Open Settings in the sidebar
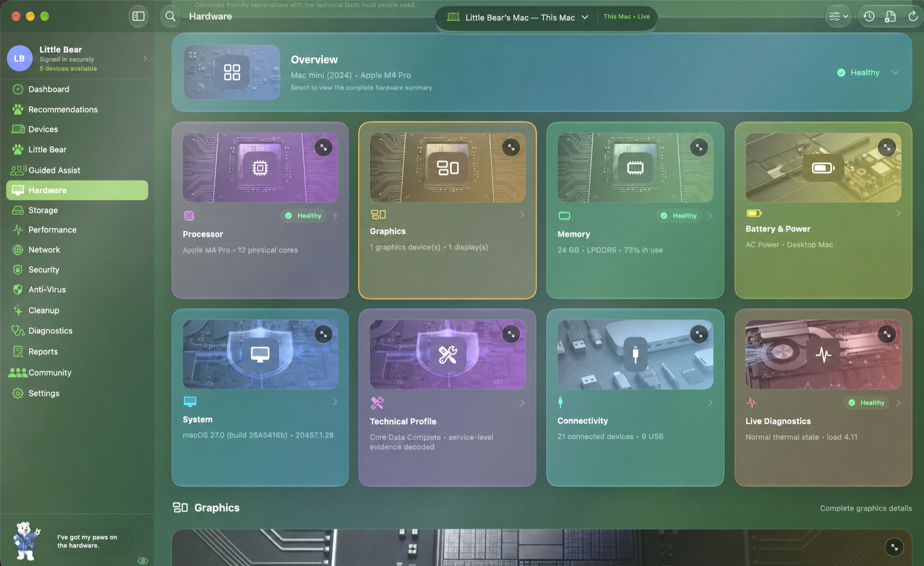The image size is (924, 566). pyautogui.click(x=77, y=393)
